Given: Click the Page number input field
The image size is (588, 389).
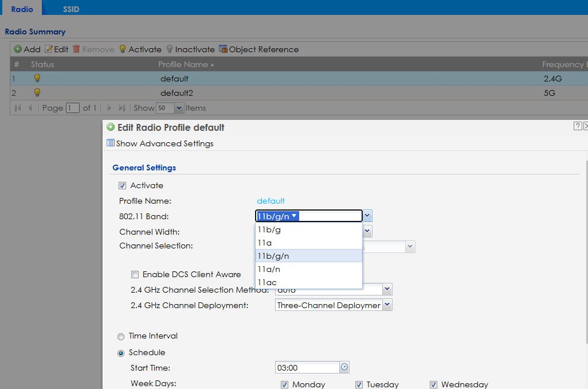Looking at the screenshot, I should click(x=72, y=108).
